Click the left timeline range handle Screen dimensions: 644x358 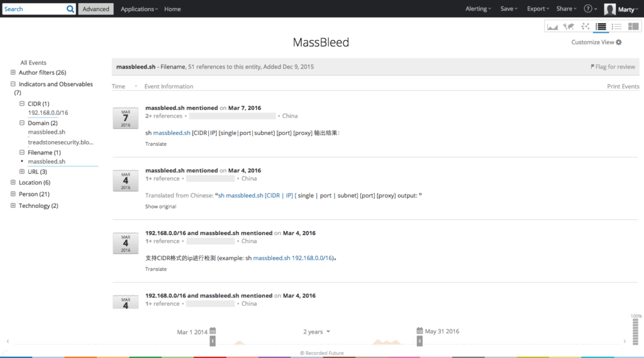click(x=213, y=341)
